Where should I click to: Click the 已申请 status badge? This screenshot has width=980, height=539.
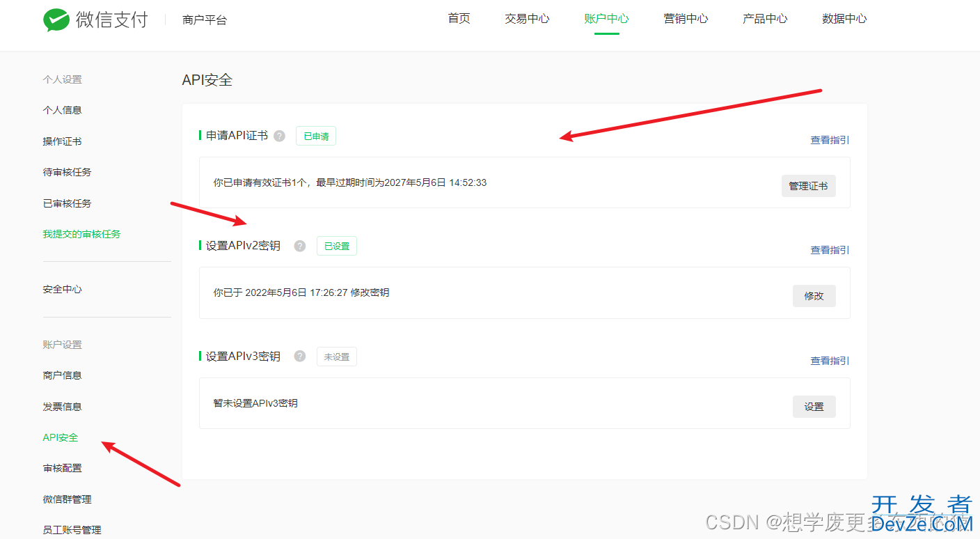316,136
